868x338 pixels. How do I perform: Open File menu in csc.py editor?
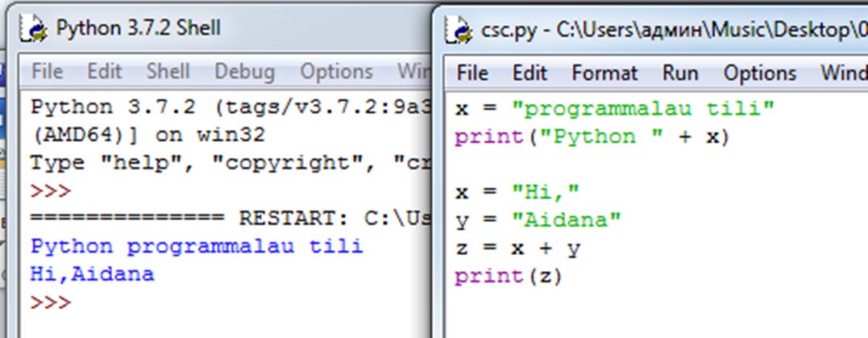[x=472, y=73]
